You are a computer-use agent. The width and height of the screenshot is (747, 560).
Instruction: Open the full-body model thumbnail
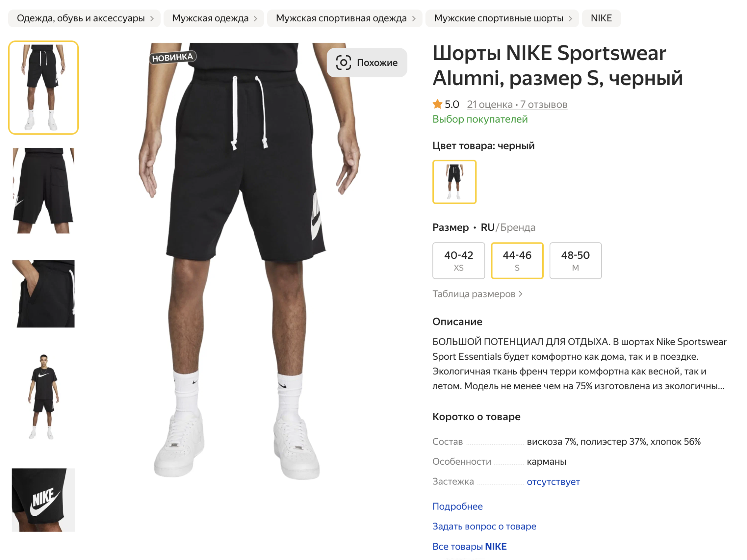click(x=43, y=397)
